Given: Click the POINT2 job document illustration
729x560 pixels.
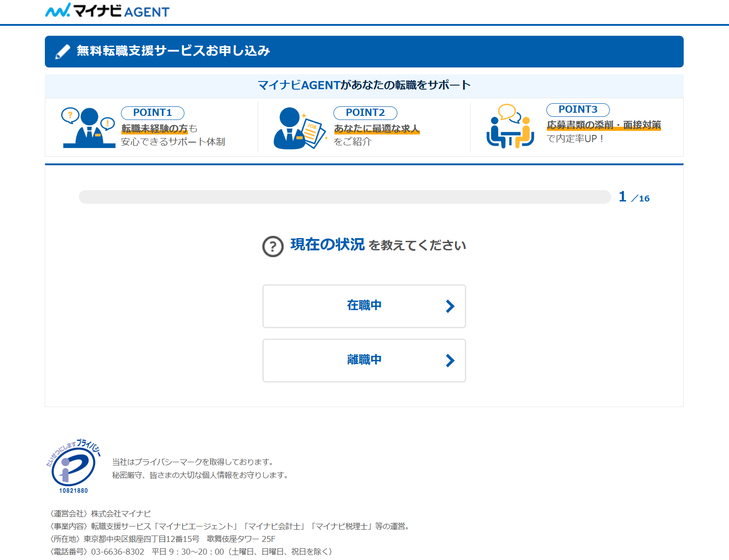Looking at the screenshot, I should (299, 128).
